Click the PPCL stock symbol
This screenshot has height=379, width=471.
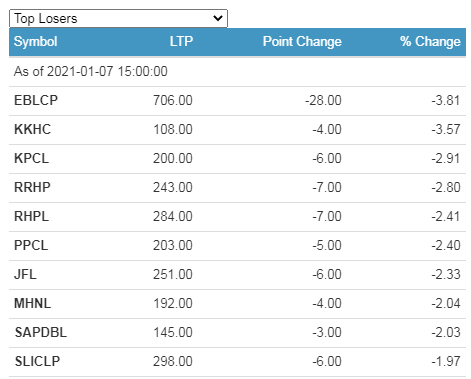click(x=31, y=245)
